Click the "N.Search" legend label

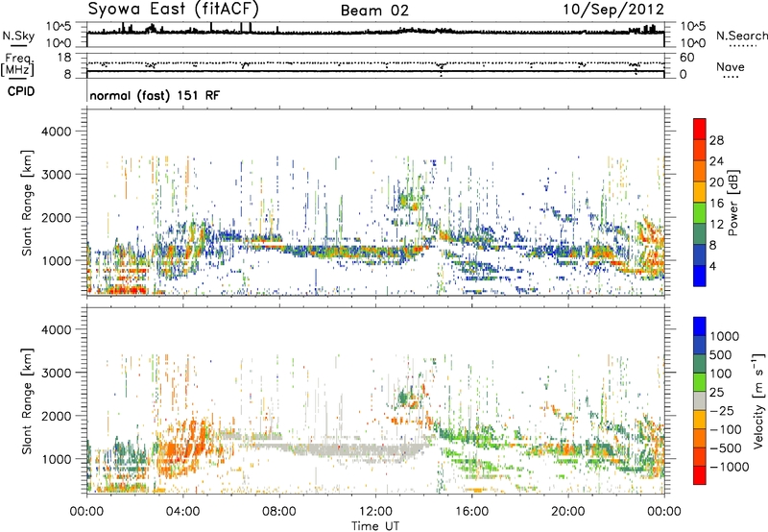point(741,36)
